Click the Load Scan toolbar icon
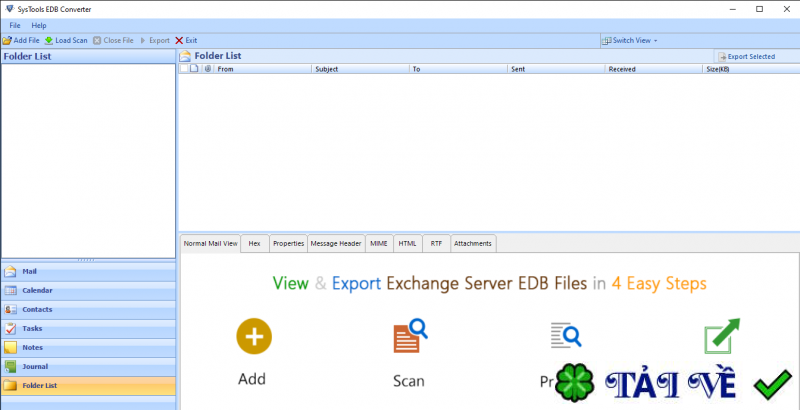 pos(49,40)
